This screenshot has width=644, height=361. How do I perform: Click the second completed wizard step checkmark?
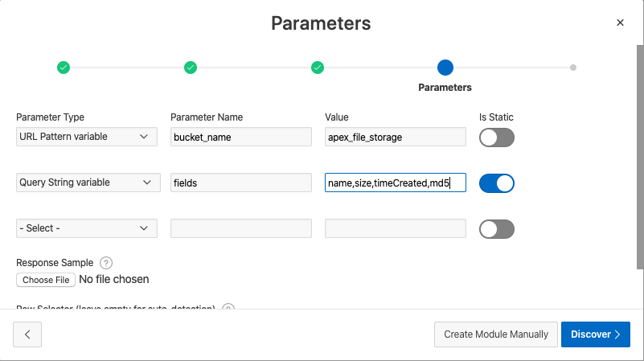191,68
